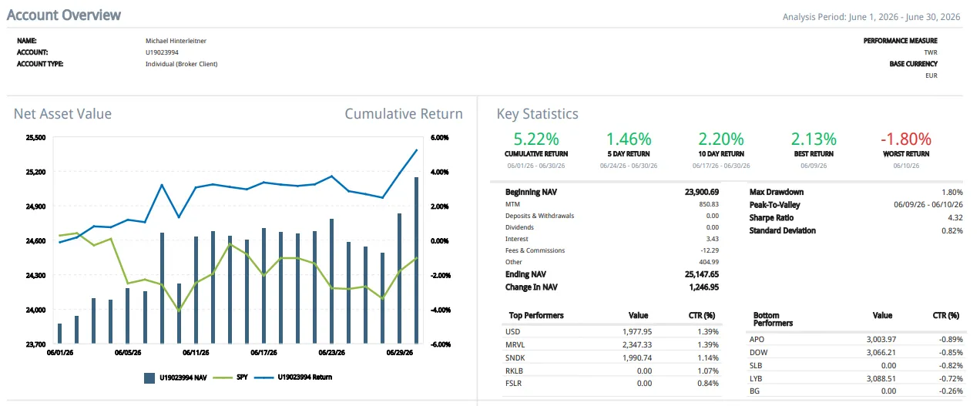Select account number U19023994 in header
Viewport: 980px width, 406px height.
[x=162, y=52]
